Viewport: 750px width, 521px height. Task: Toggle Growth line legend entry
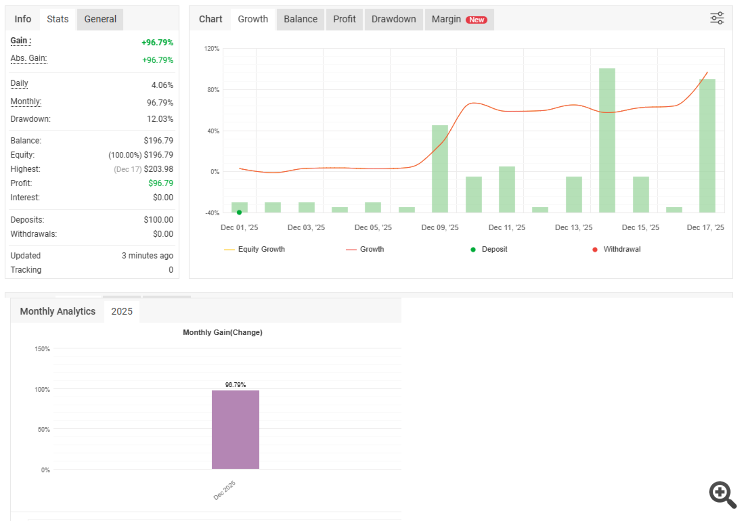[365, 249]
